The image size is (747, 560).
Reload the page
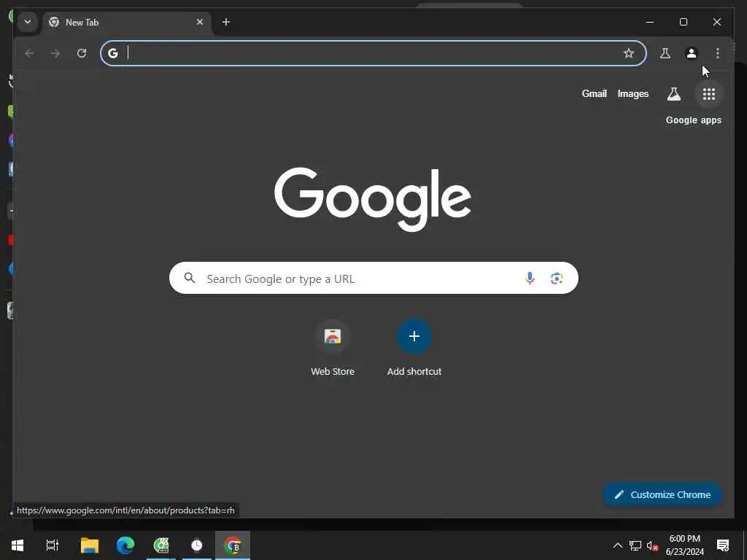82,52
